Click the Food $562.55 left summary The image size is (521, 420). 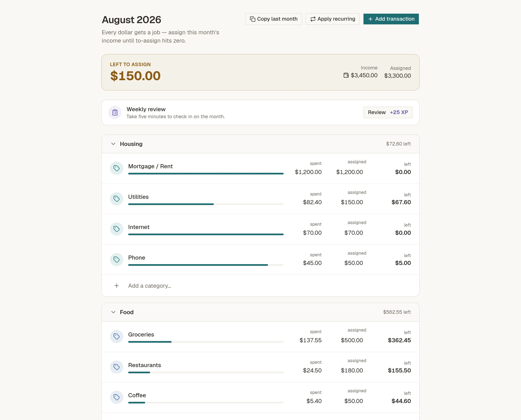pos(397,312)
